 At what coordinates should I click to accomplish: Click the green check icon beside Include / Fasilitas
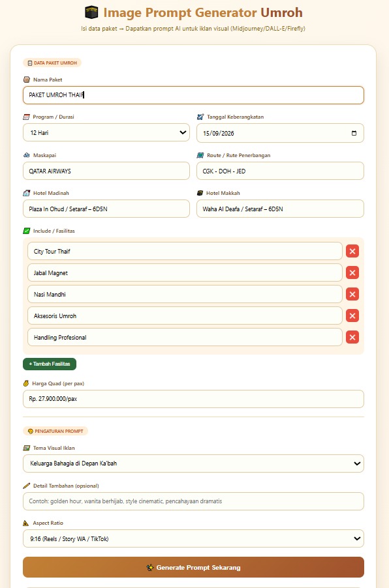coord(27,231)
